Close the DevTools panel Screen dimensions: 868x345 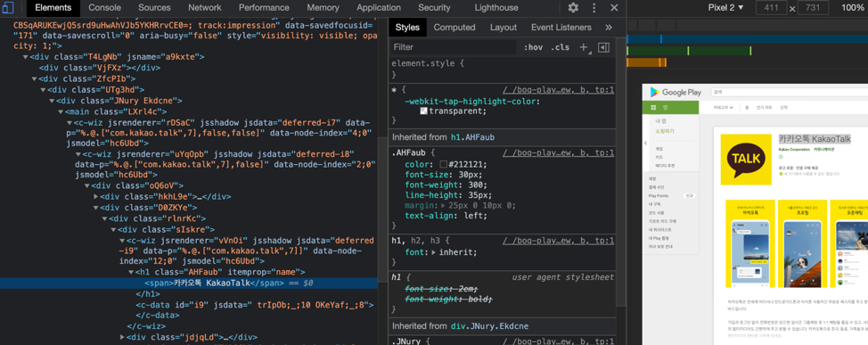tap(614, 8)
